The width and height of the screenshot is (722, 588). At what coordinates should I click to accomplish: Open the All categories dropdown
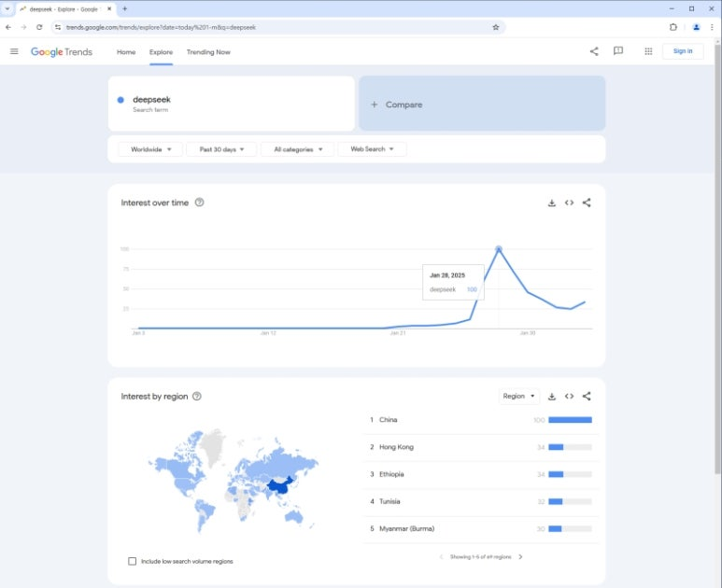297,149
